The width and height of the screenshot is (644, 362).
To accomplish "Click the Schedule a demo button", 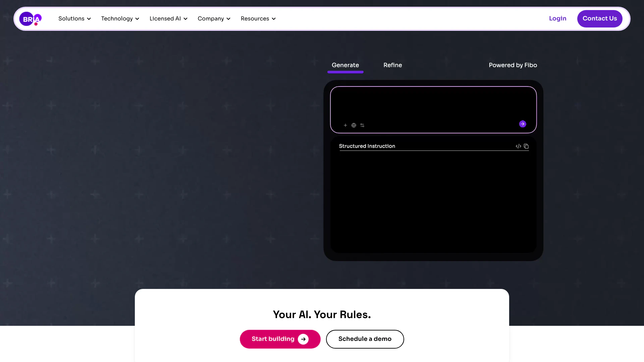I will point(365,339).
